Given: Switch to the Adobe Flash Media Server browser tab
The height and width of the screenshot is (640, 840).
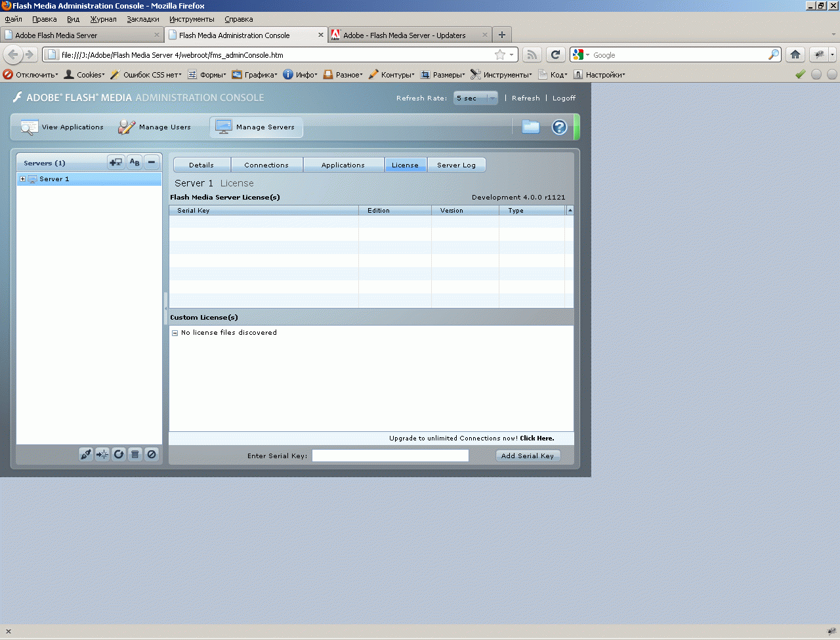Looking at the screenshot, I should 82,35.
